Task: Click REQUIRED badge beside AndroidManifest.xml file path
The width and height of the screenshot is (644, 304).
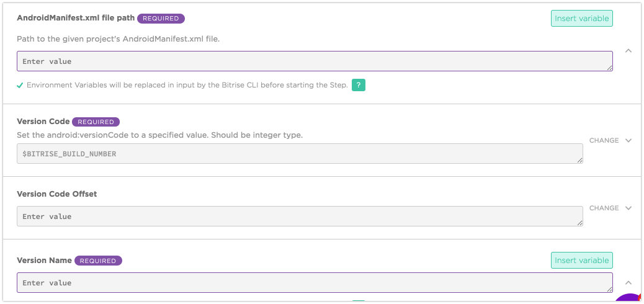Action: [161, 19]
